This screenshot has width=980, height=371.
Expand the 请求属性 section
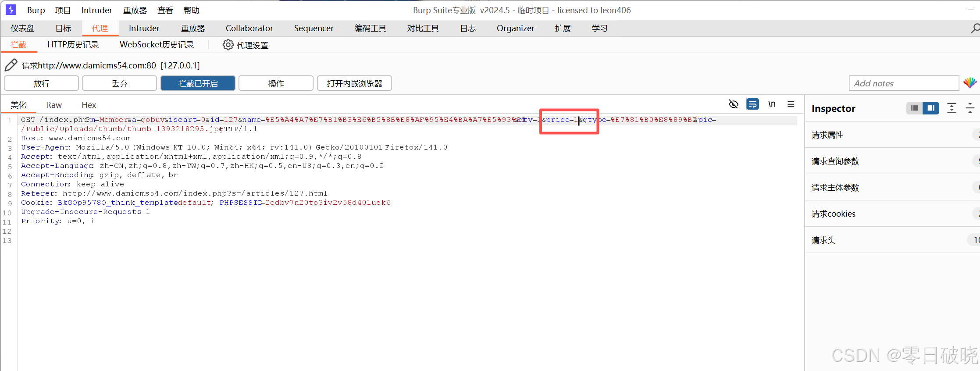pyautogui.click(x=892, y=135)
